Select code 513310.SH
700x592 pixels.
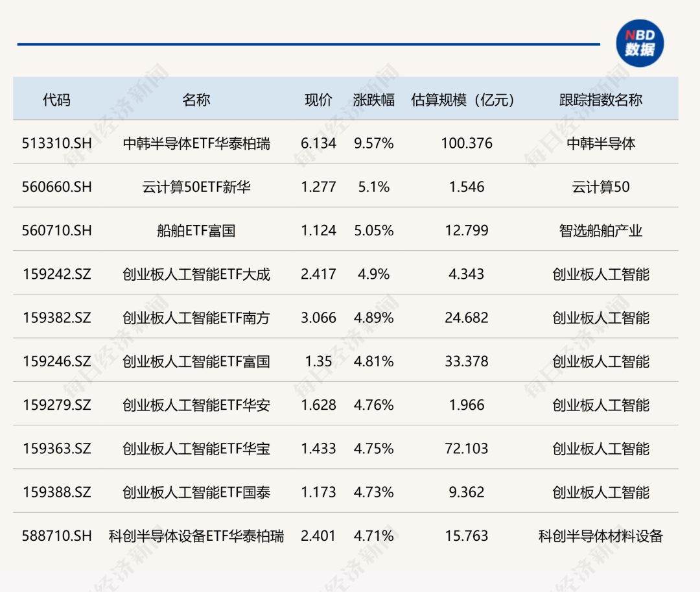pyautogui.click(x=56, y=143)
